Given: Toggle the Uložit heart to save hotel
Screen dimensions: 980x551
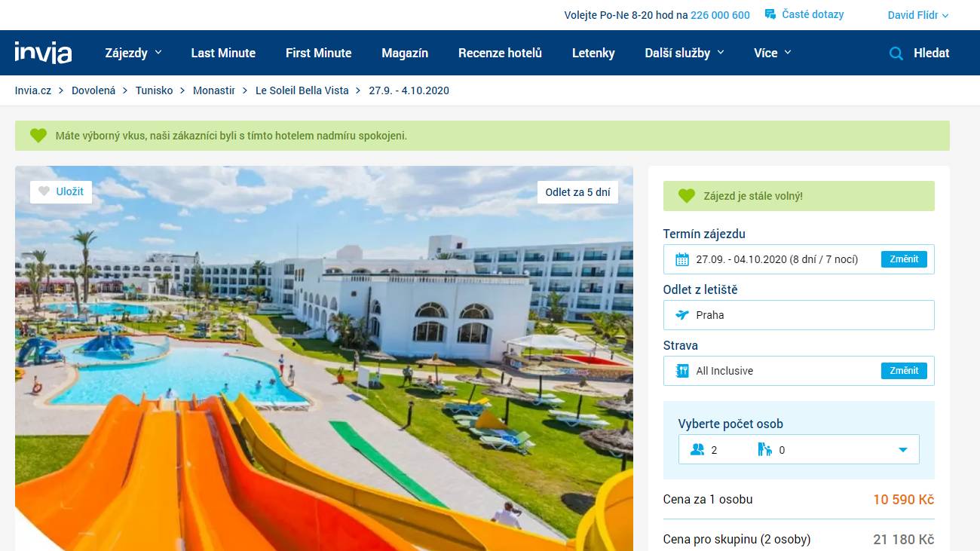Looking at the screenshot, I should pyautogui.click(x=44, y=191).
